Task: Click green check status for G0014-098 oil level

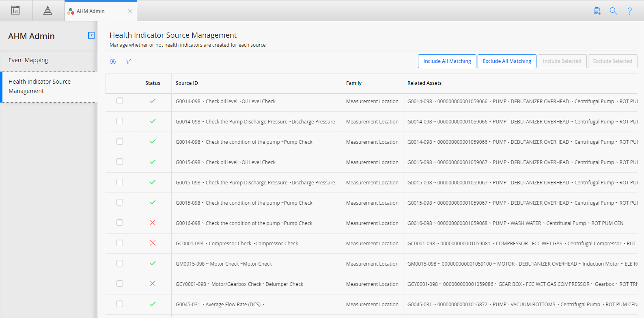Action: [x=153, y=101]
